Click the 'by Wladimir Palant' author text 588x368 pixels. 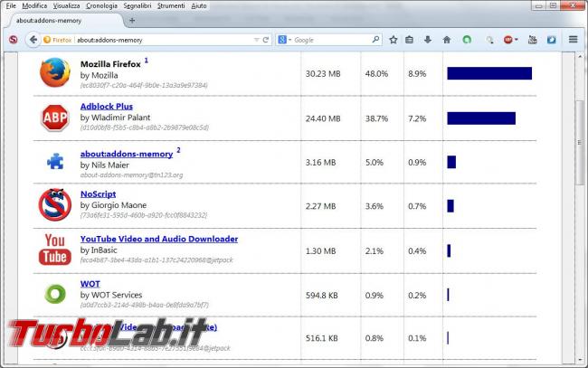pyautogui.click(x=115, y=118)
